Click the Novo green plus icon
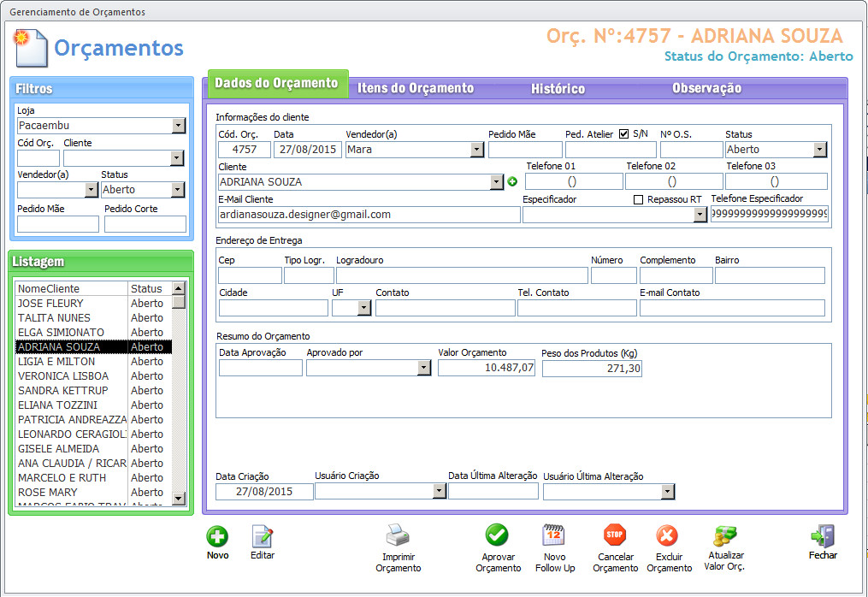The height and width of the screenshot is (597, 868). tap(217, 536)
